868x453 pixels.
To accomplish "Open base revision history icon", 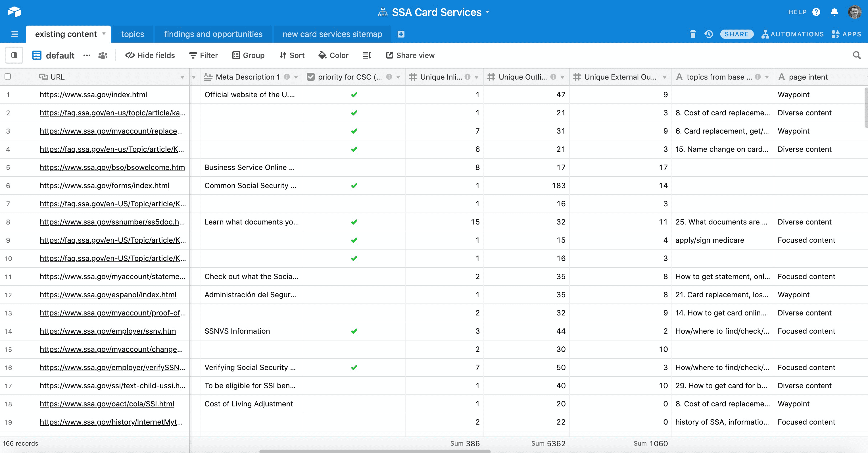I will click(709, 34).
